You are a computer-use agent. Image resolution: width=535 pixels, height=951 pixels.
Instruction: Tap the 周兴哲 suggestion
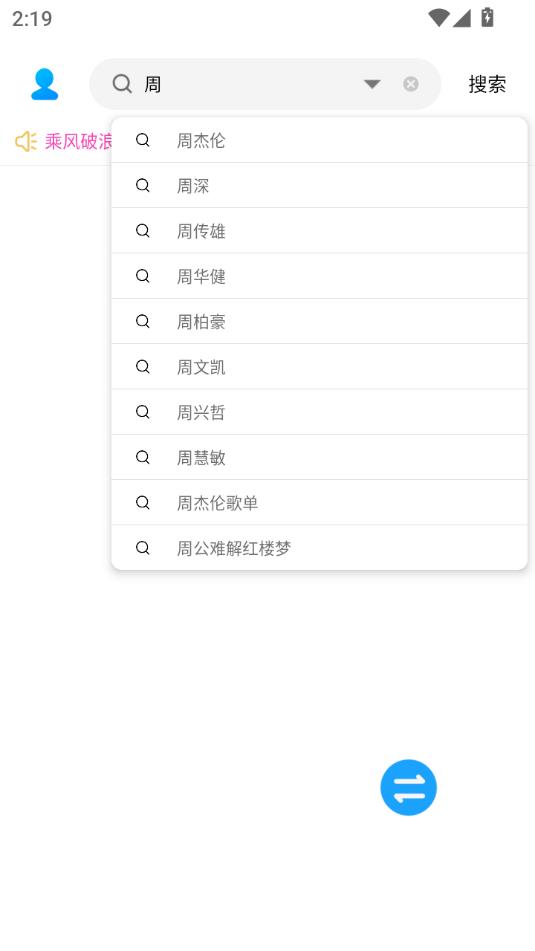(320, 412)
